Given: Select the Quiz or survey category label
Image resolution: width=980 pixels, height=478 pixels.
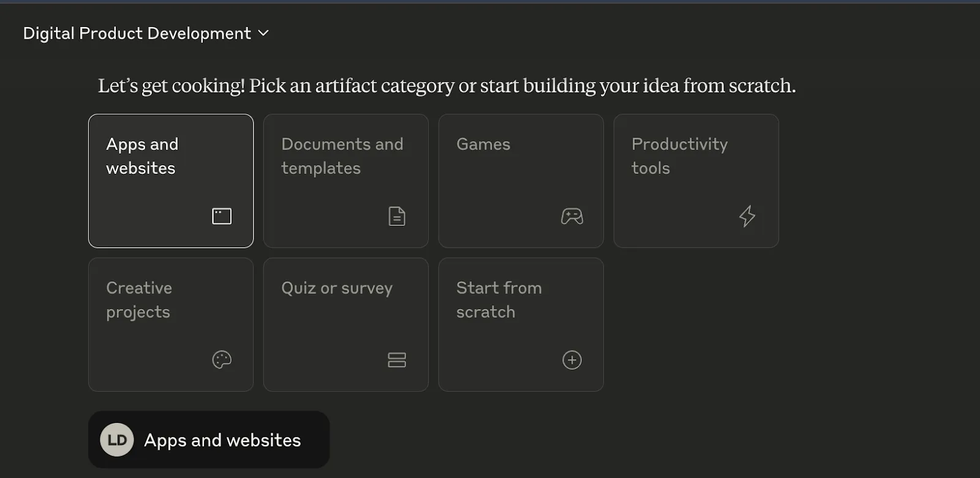Looking at the screenshot, I should coord(337,288).
